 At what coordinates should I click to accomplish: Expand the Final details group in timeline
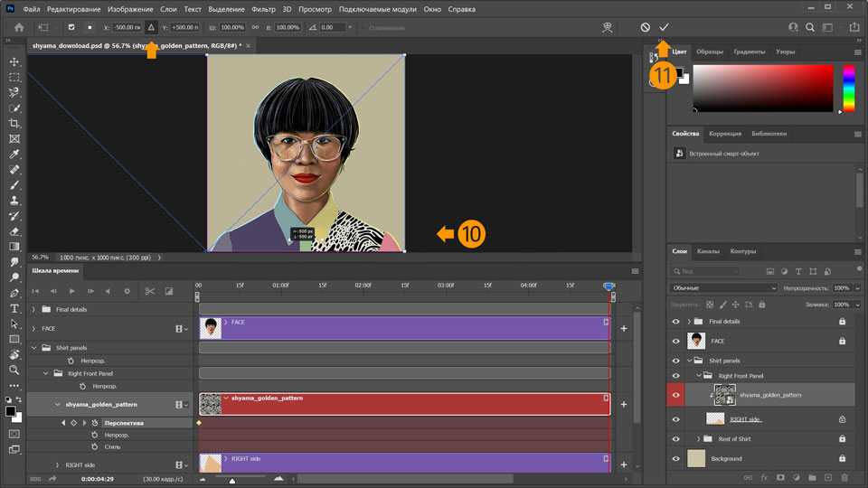[34, 309]
